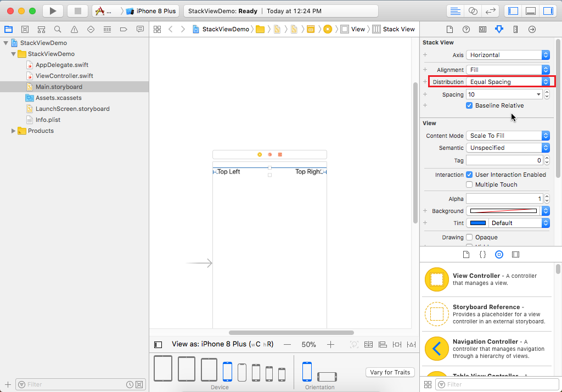Click the Vary for Traits button
The height and width of the screenshot is (392, 562).
click(390, 372)
